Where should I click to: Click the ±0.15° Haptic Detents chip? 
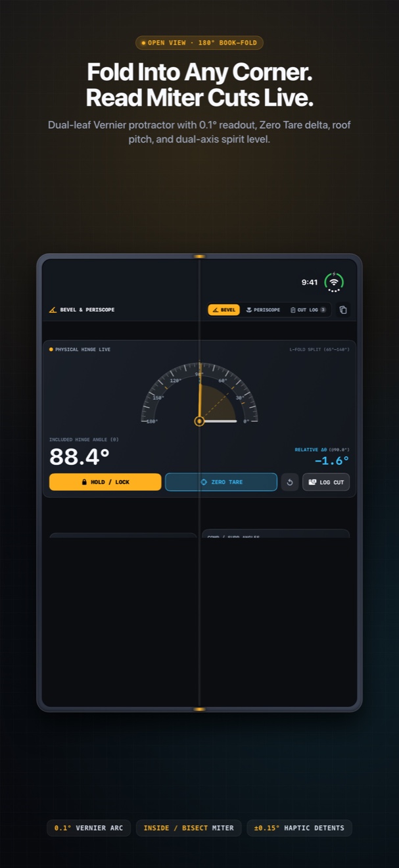299,828
